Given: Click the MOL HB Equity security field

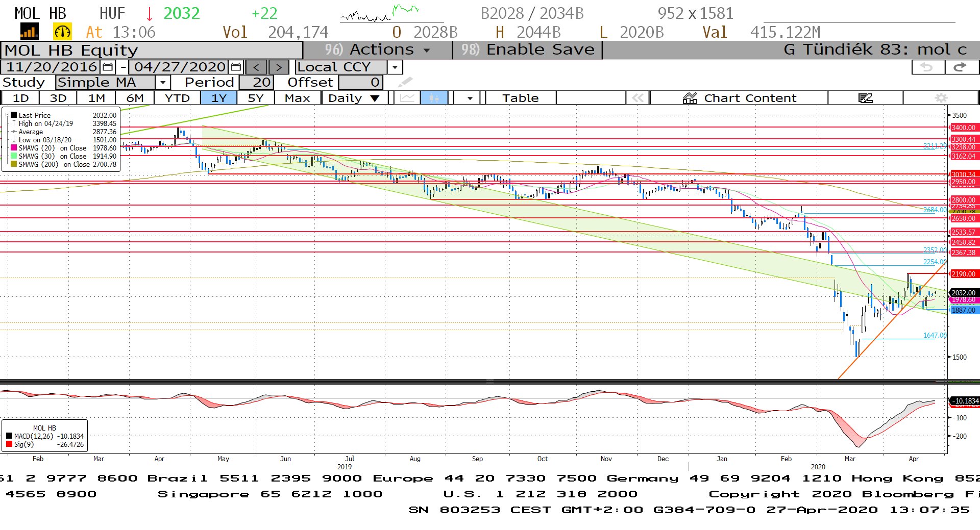Looking at the screenshot, I should pyautogui.click(x=152, y=50).
